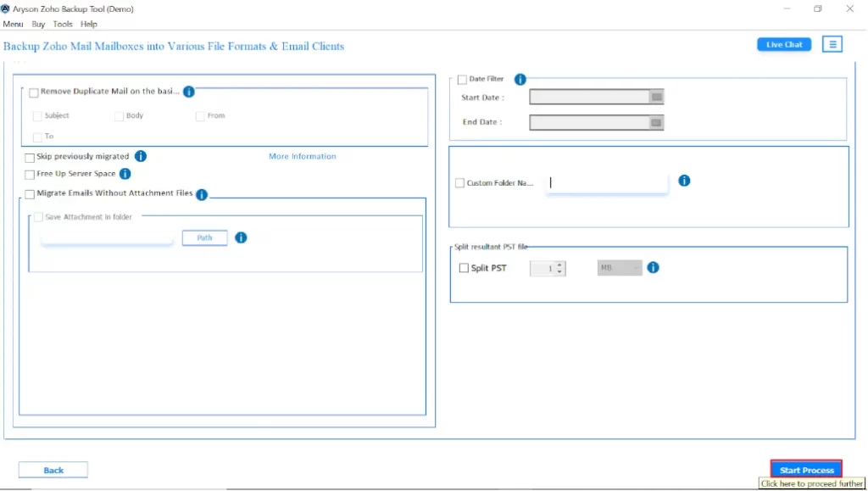Enable Remove Duplicate Mail checkbox

34,92
